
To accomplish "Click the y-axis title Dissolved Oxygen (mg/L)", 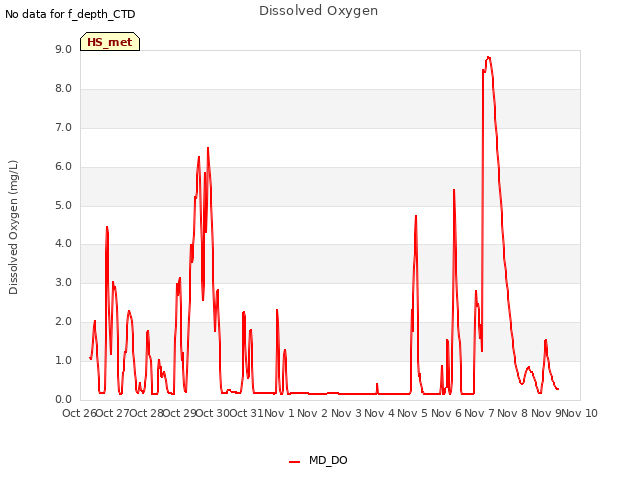I will (13, 227).
